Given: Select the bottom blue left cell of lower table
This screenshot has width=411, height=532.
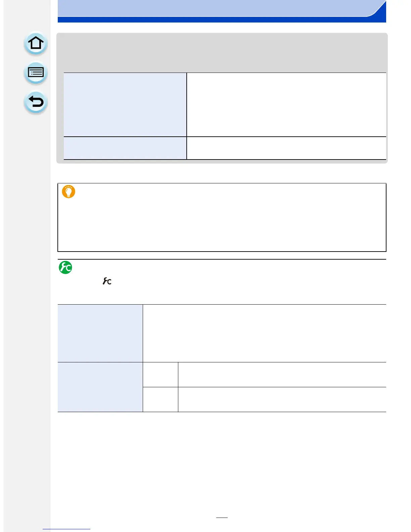Looking at the screenshot, I should tap(100, 387).
